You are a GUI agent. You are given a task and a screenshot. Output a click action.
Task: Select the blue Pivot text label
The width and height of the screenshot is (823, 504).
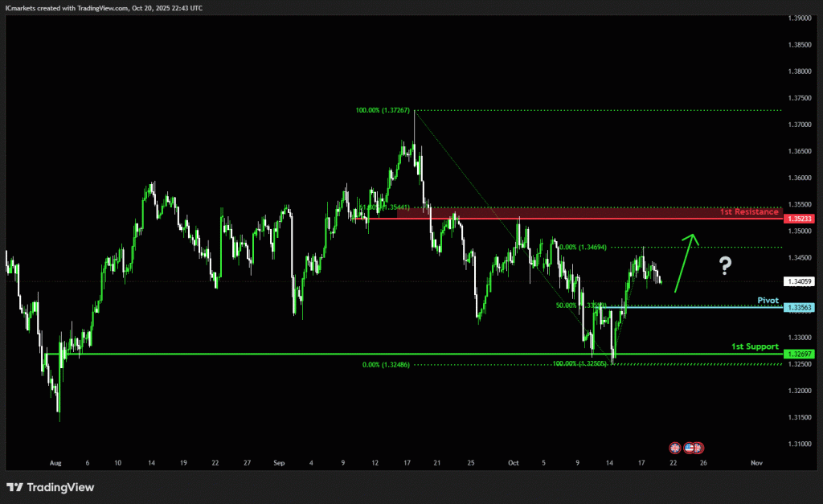768,300
